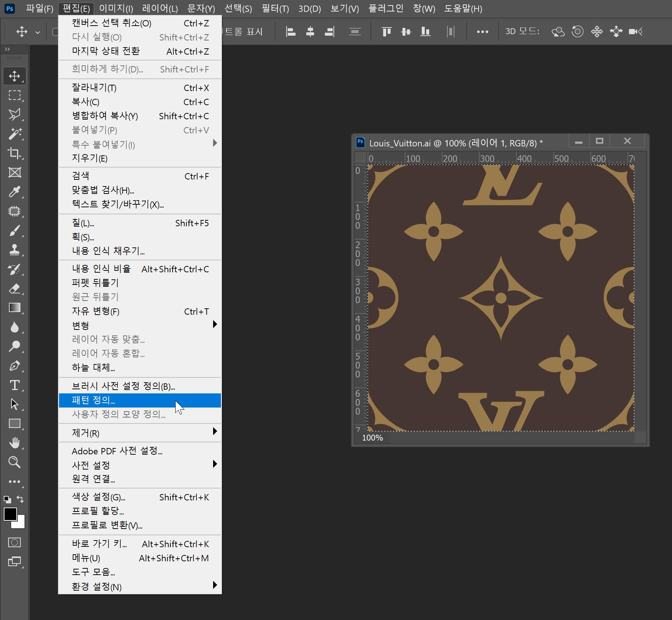Select the Clone Stamp tool

14,250
